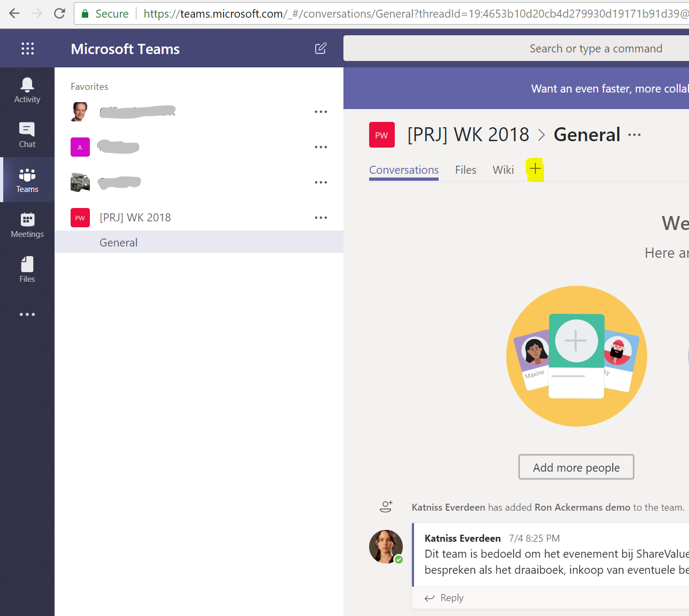Open the Meetings calendar

[27, 225]
